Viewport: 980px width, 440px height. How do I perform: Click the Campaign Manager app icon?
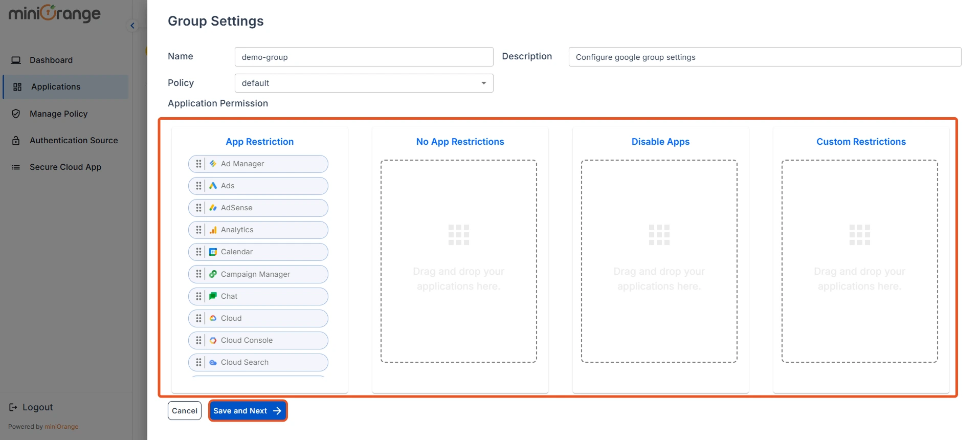213,274
